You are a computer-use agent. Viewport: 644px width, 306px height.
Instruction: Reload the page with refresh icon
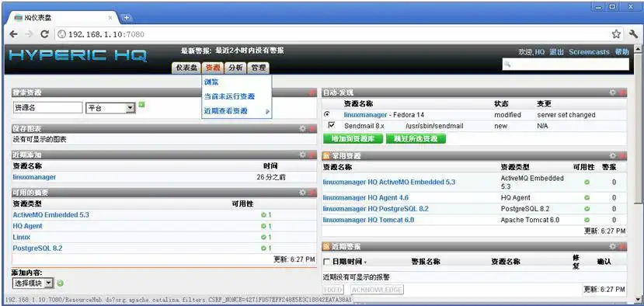coord(44,34)
